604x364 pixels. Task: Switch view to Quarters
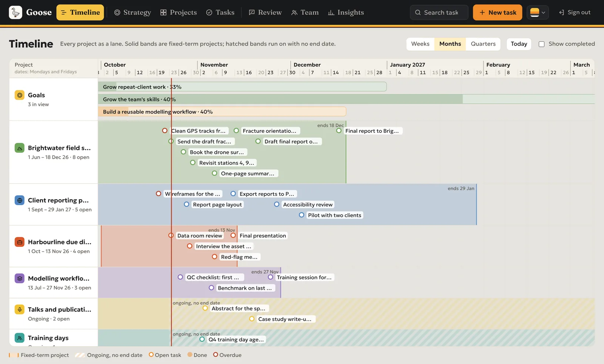pyautogui.click(x=483, y=44)
